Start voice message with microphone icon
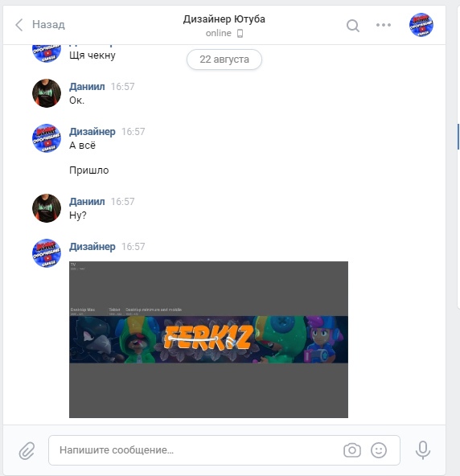Viewport: 460px width, 476px height. tap(423, 450)
